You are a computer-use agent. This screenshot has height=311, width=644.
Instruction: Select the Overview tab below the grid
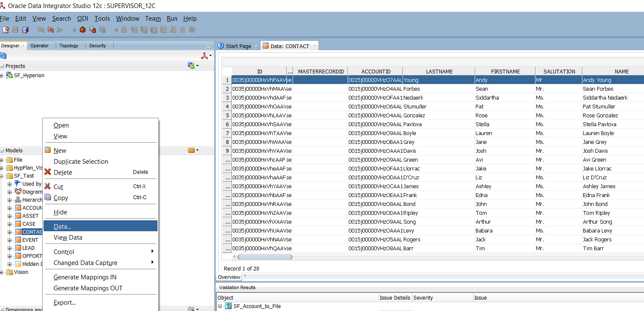coord(229,277)
